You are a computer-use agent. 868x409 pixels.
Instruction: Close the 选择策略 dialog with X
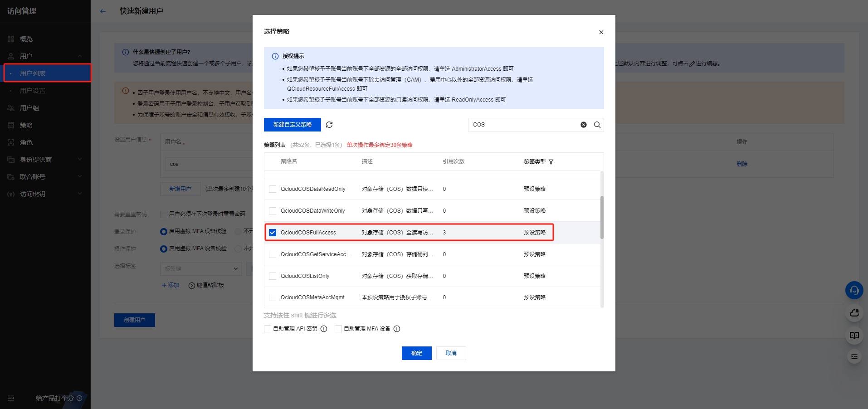[601, 32]
